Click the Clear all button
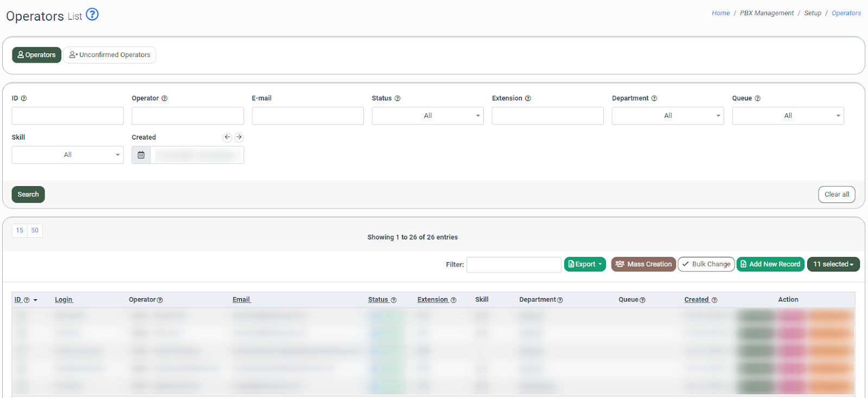 837,194
